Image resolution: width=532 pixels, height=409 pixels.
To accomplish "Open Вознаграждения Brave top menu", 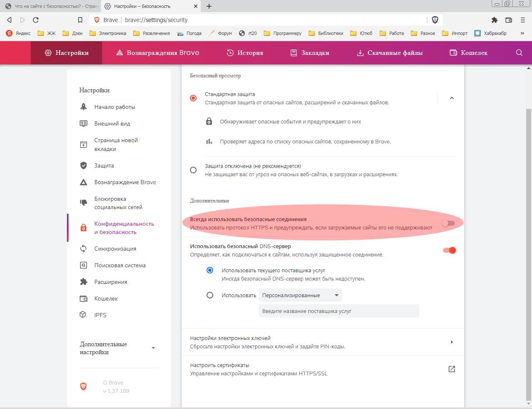I will click(x=158, y=53).
